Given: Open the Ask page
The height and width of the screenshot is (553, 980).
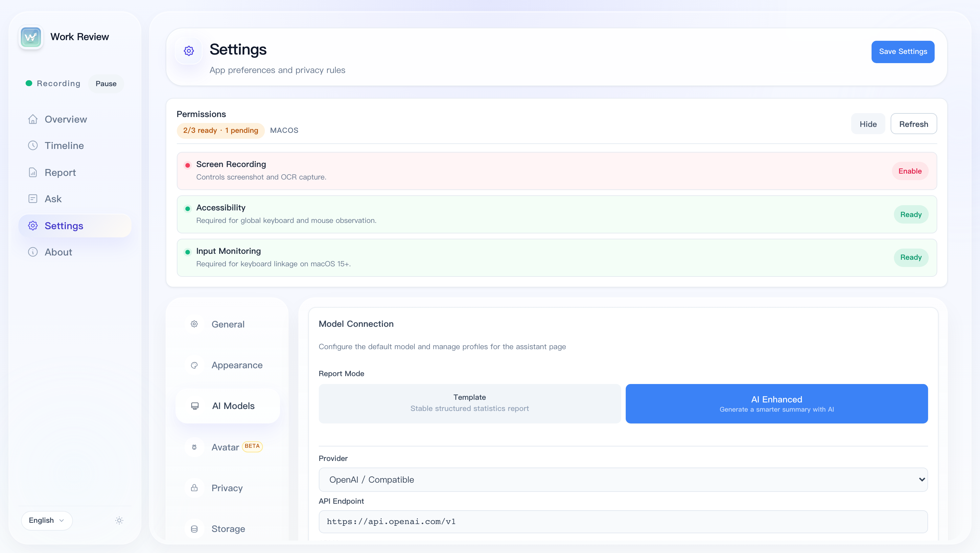Looking at the screenshot, I should [x=75, y=199].
